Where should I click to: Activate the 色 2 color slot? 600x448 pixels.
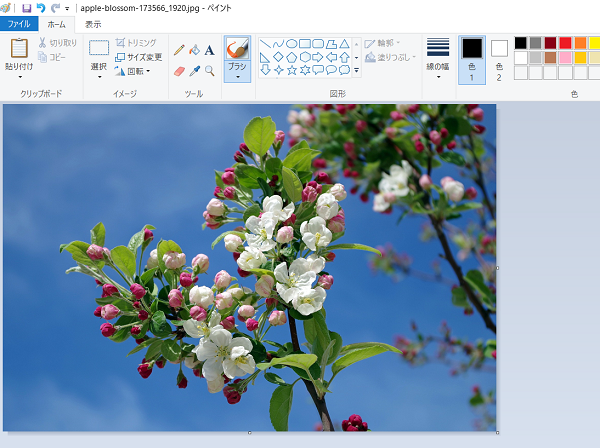click(x=499, y=60)
